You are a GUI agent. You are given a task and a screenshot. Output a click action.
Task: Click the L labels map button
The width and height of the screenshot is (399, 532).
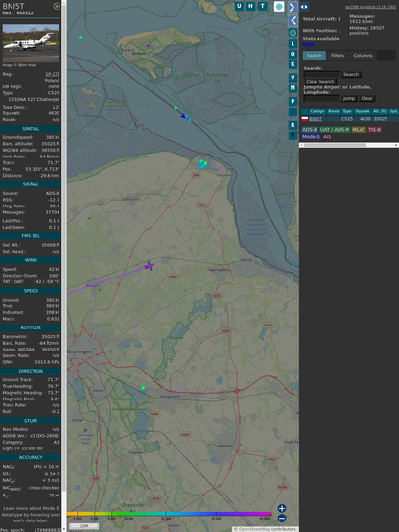coord(293,44)
